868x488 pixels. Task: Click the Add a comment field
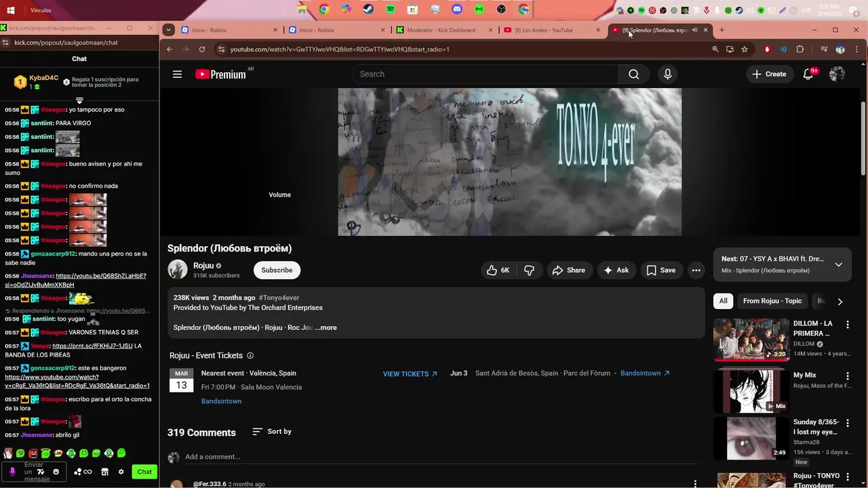coord(441,457)
